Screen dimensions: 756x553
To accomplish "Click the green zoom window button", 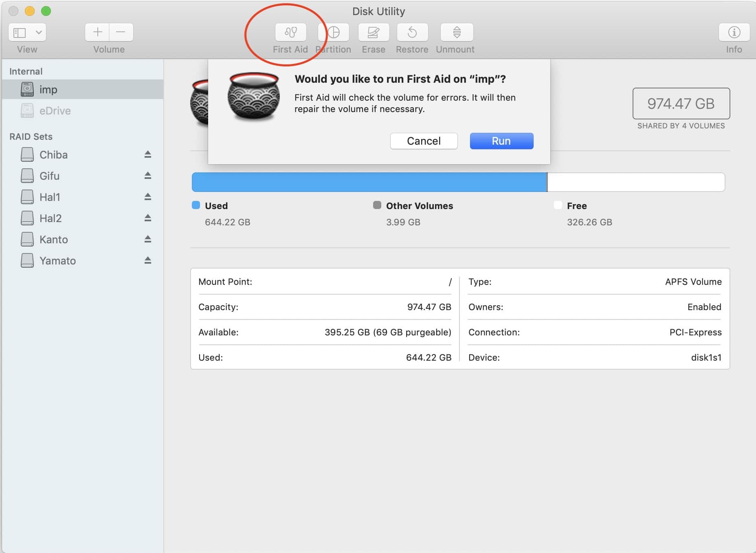I will (x=46, y=11).
